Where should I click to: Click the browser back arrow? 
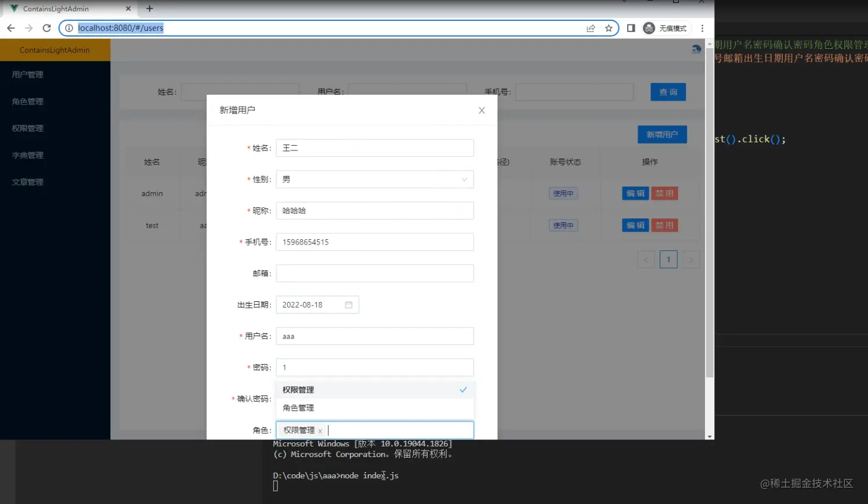(10, 28)
